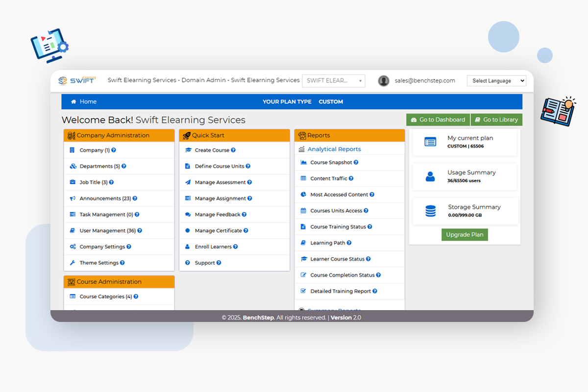
Task: Click the My current plan card icon
Action: (430, 142)
